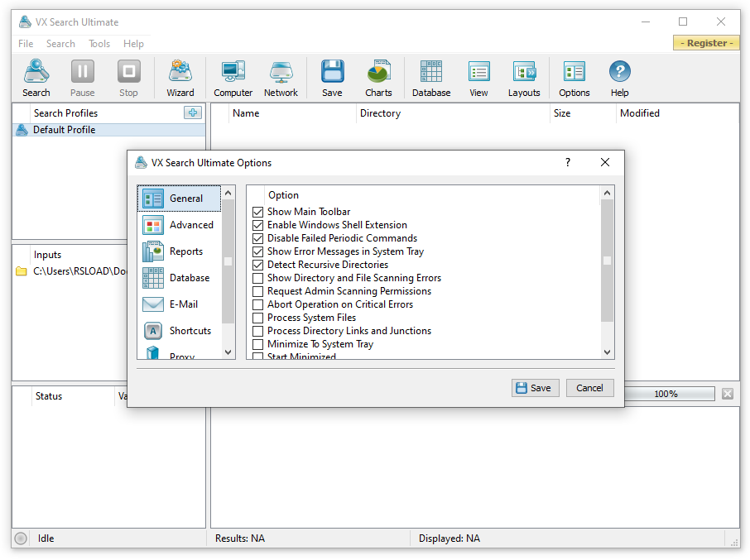750x560 pixels.
Task: Click the down arrow of the category list scrollbar
Action: pos(228,352)
